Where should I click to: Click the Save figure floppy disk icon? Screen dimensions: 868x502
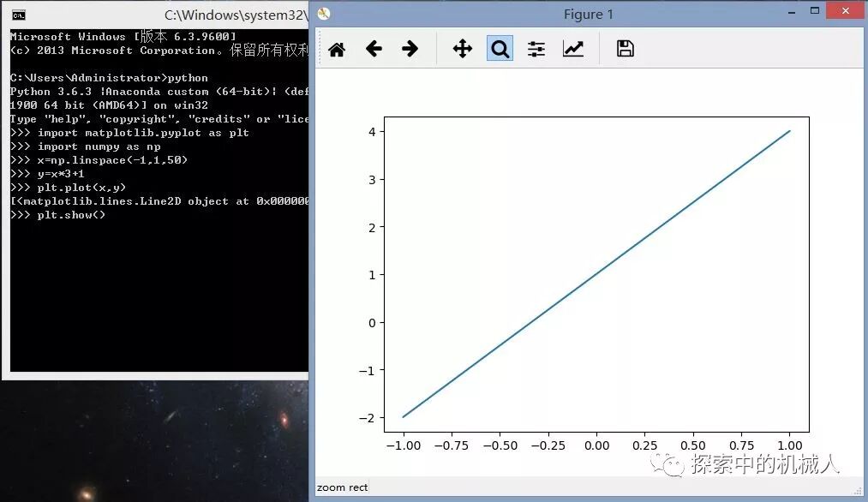tap(625, 49)
